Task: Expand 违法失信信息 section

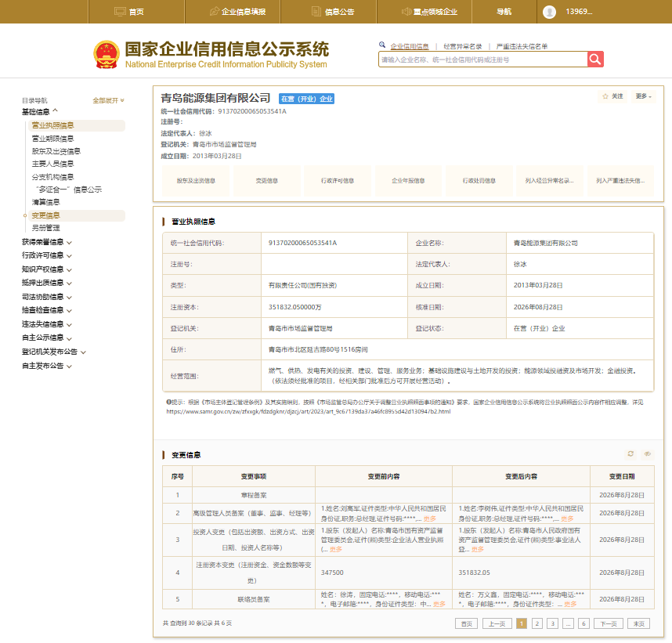Action: pos(47,324)
